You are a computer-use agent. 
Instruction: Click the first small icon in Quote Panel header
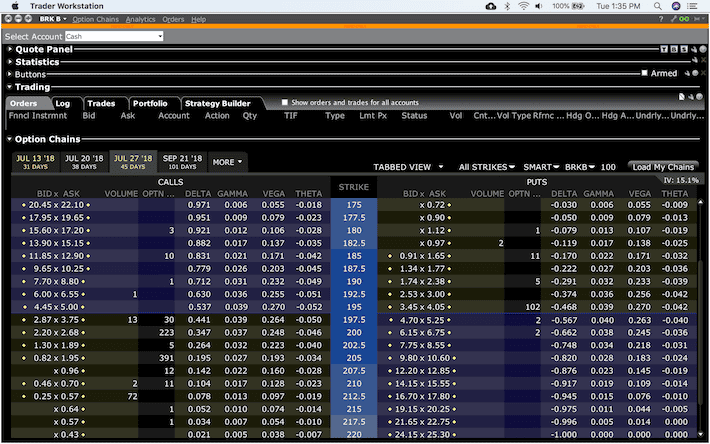(x=663, y=48)
